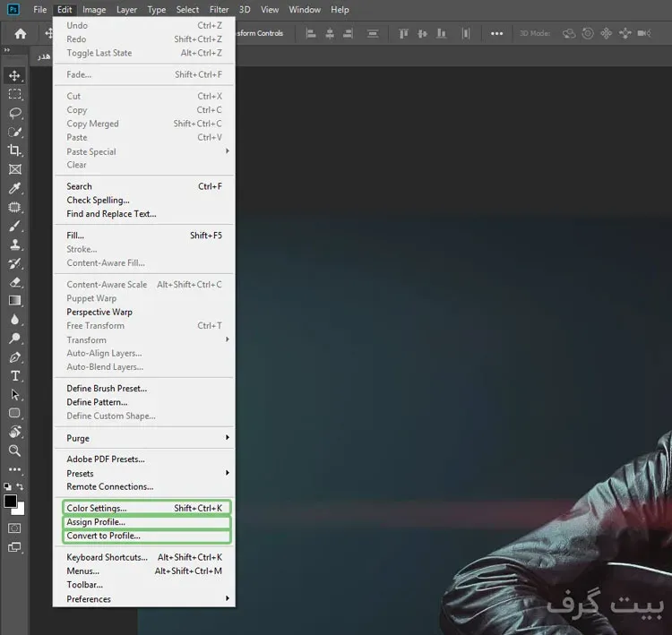Choose Remote Connections menu entry
Screen dimensions: 672x635
point(144,486)
